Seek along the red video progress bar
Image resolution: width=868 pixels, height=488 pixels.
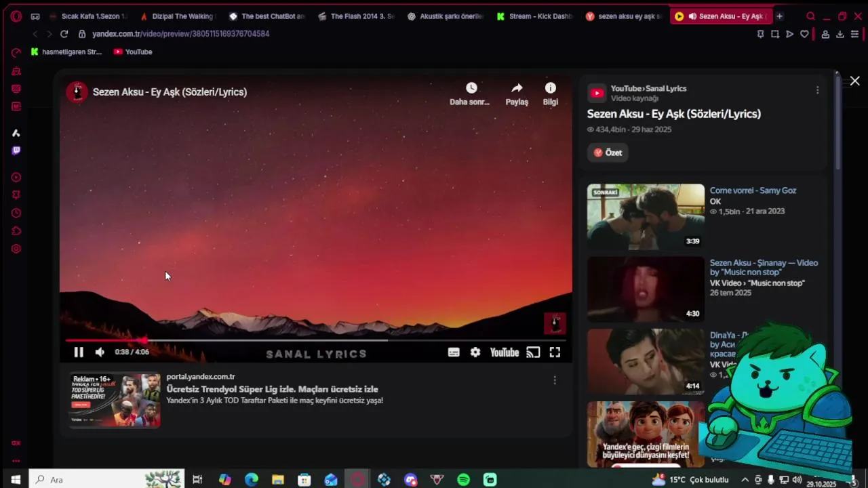pos(315,340)
